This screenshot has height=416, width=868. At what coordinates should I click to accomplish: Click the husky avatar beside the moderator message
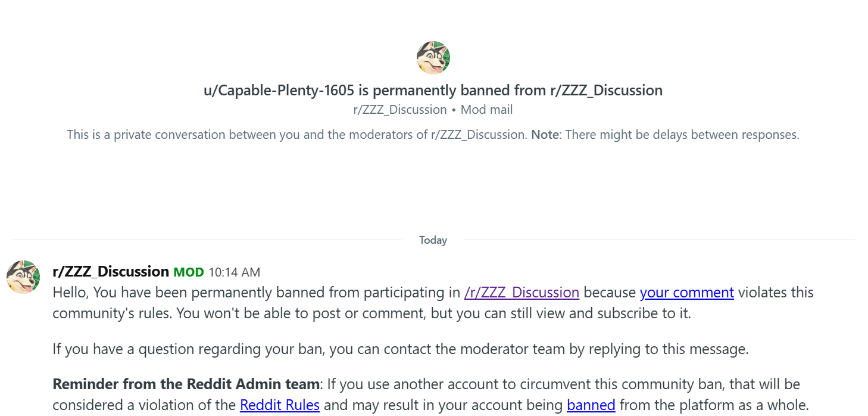tap(23, 277)
